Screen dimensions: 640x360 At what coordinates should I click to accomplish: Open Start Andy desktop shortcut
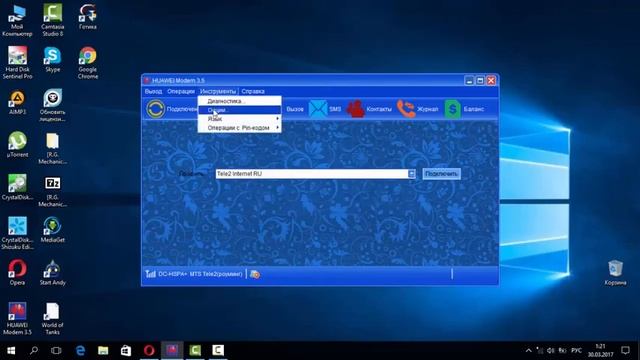pos(53,272)
